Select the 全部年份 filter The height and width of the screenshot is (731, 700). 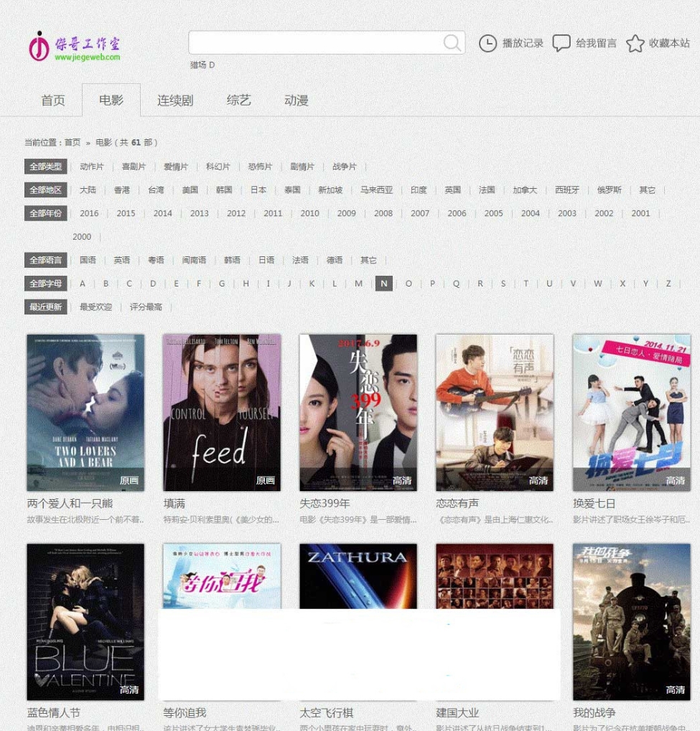tap(46, 213)
